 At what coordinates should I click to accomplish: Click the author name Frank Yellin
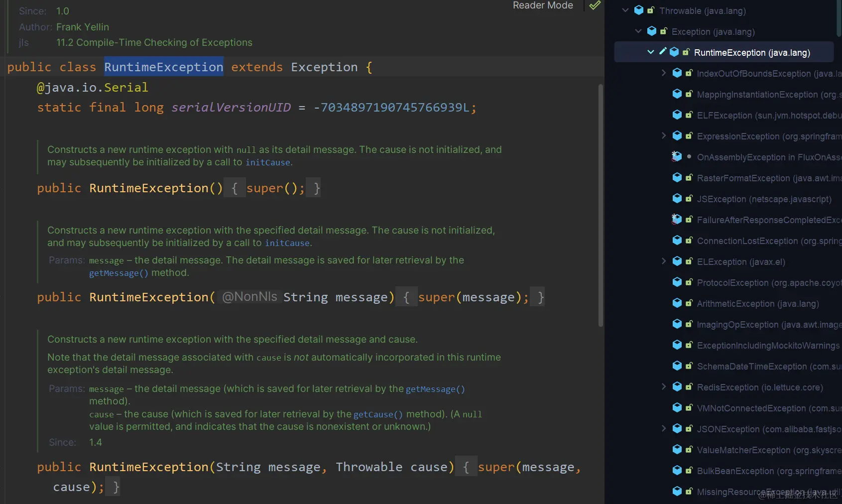coord(83,27)
